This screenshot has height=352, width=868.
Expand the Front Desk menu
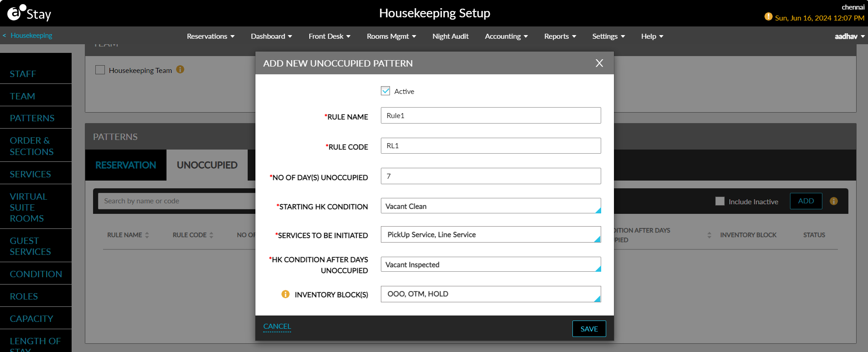[329, 36]
